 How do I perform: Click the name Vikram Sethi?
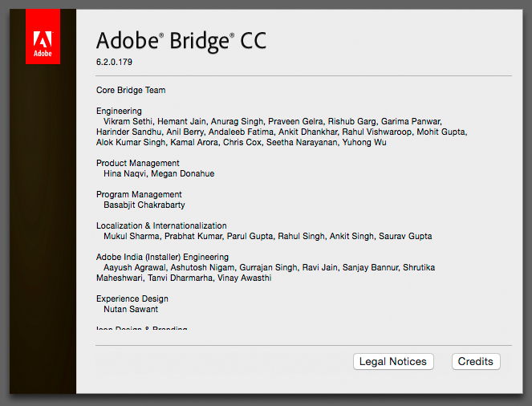[128, 121]
